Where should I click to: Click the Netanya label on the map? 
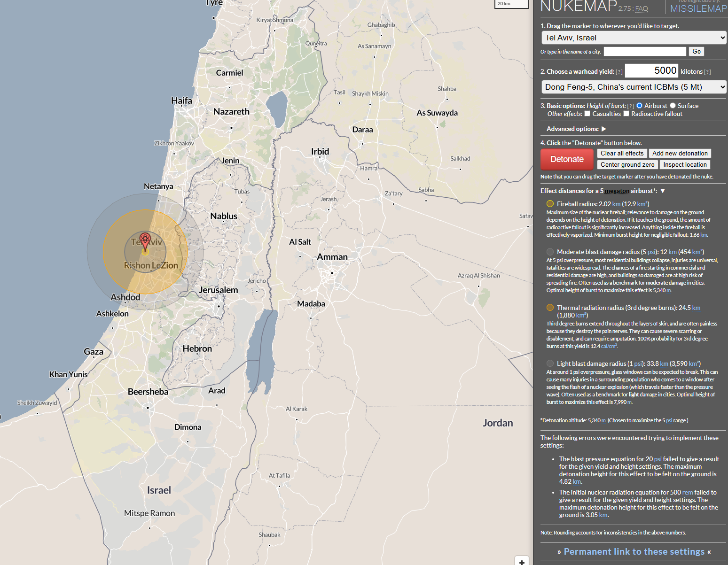point(158,186)
